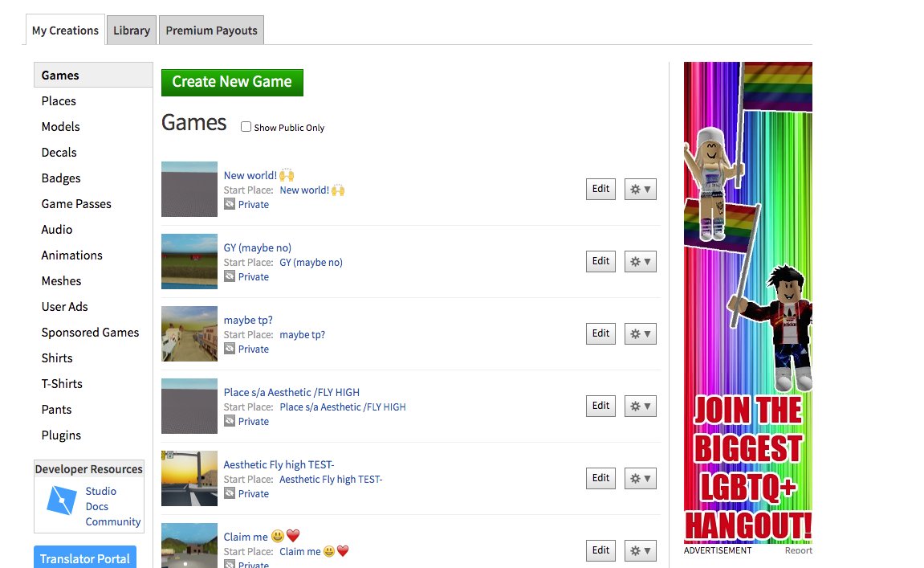Select Places in the sidebar
Image resolution: width=924 pixels, height=568 pixels.
pyautogui.click(x=59, y=101)
